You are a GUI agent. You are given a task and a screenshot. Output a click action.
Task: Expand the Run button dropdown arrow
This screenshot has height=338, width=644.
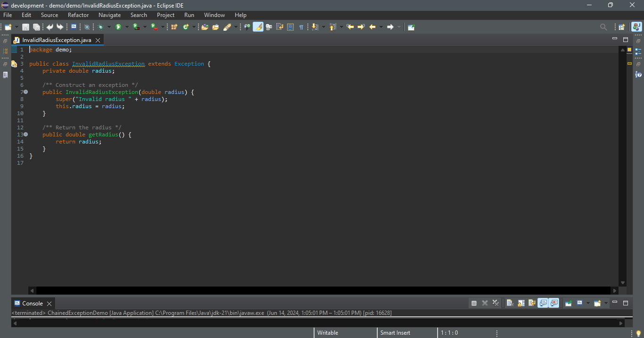[127, 27]
